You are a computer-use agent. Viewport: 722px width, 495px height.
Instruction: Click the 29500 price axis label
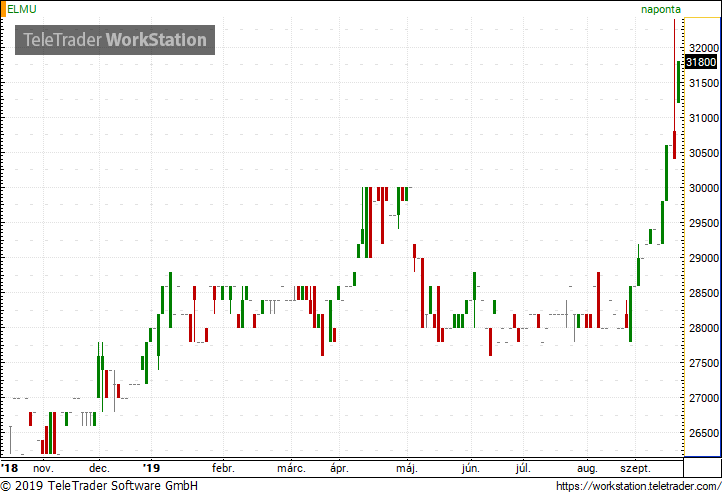(x=704, y=223)
